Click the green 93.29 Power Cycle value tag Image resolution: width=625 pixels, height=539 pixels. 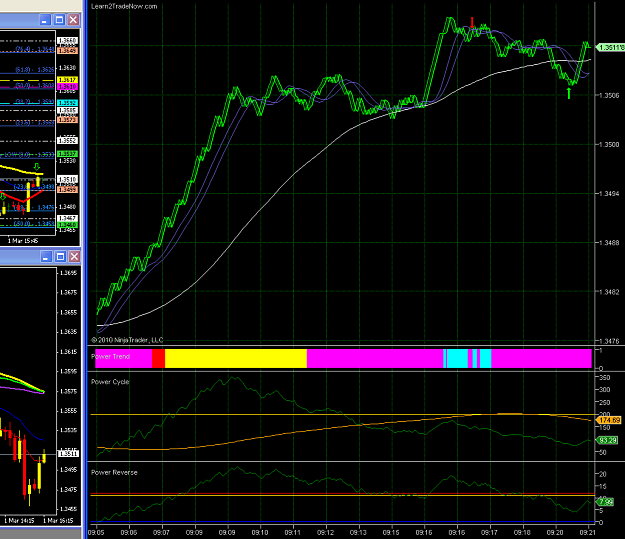pos(607,440)
